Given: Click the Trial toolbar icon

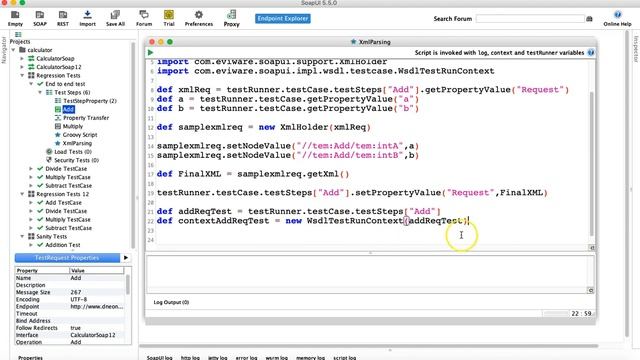Looking at the screenshot, I should point(169,16).
